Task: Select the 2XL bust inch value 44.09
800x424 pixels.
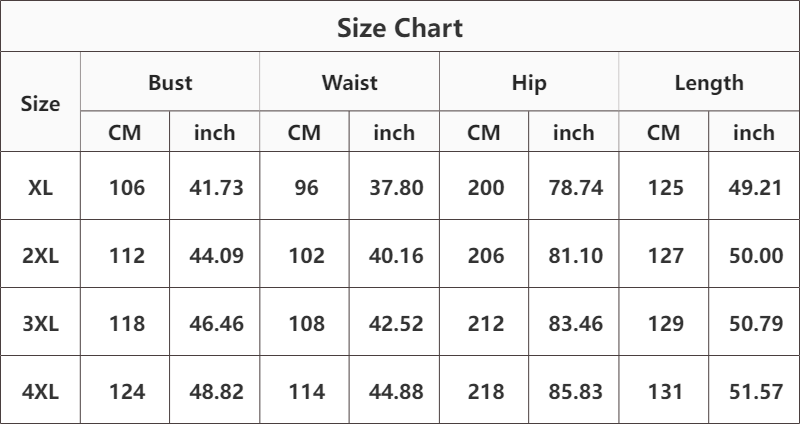Action: (x=216, y=256)
